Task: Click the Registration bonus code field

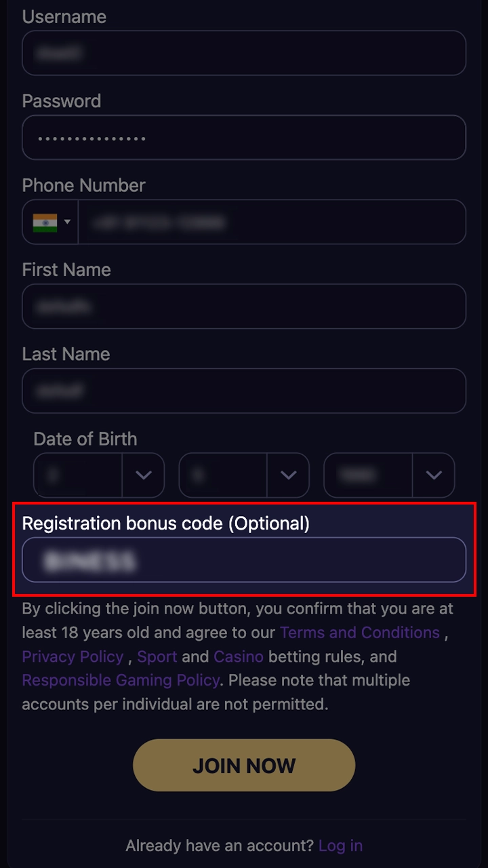Action: click(x=244, y=560)
